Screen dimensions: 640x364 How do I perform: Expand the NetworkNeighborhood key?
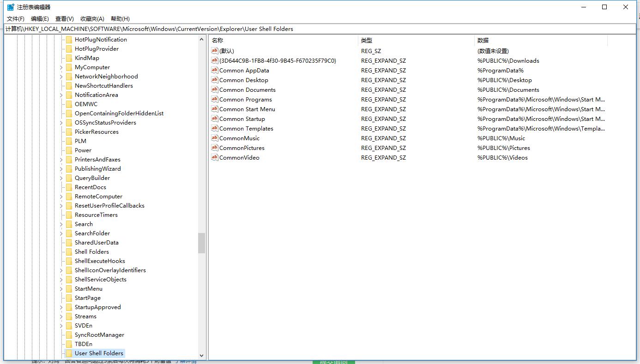tap(61, 77)
